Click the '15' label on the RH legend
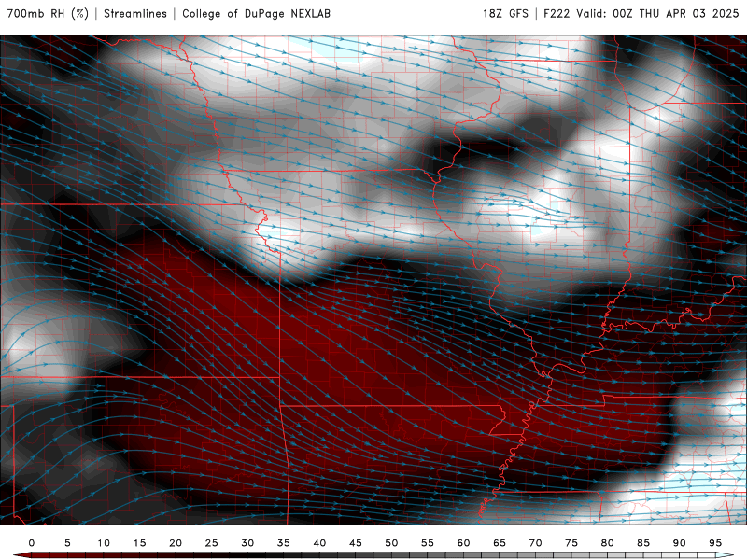 pos(139,543)
